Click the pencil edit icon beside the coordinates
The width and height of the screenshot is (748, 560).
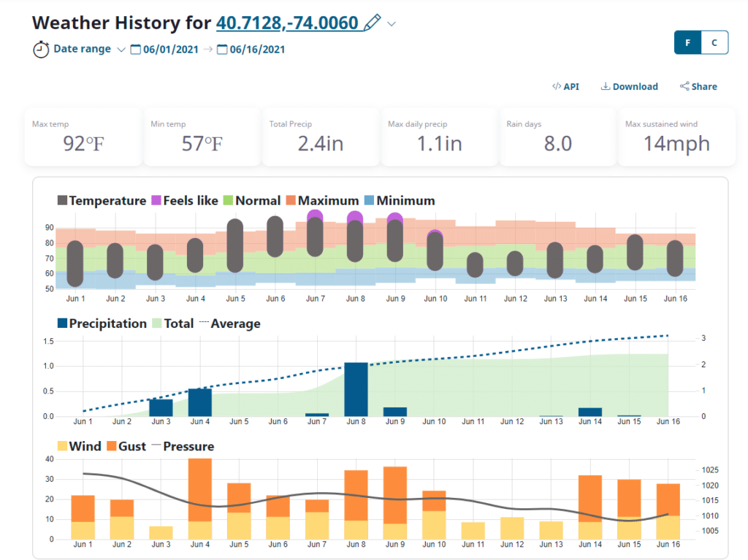coord(372,23)
